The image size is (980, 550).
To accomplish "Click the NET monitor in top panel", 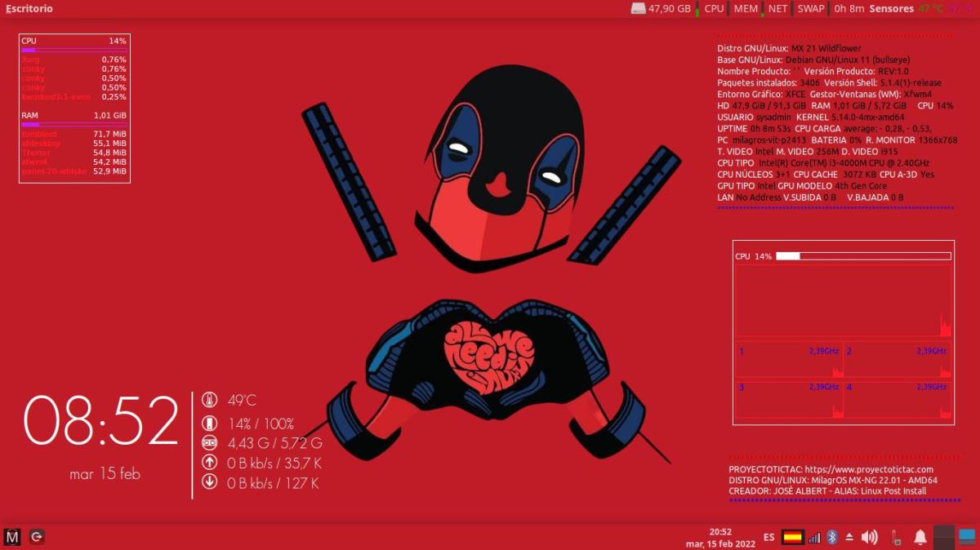I will pyautogui.click(x=778, y=9).
